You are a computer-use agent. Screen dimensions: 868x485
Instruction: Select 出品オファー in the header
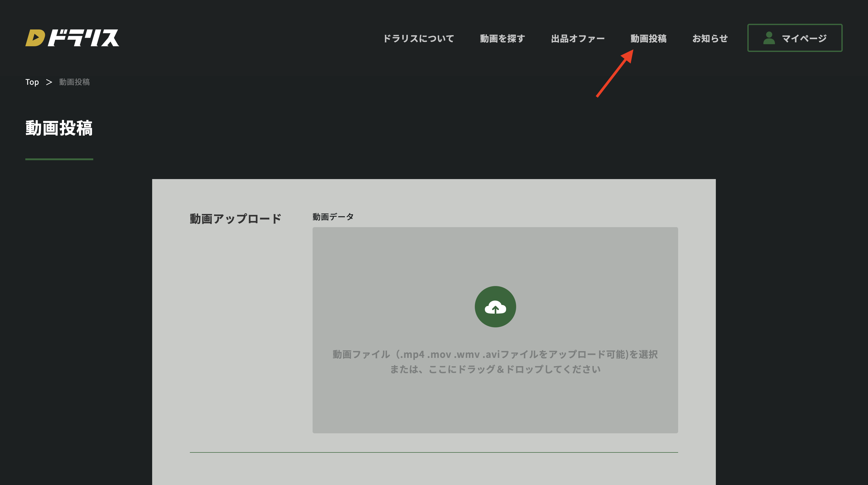pyautogui.click(x=578, y=39)
